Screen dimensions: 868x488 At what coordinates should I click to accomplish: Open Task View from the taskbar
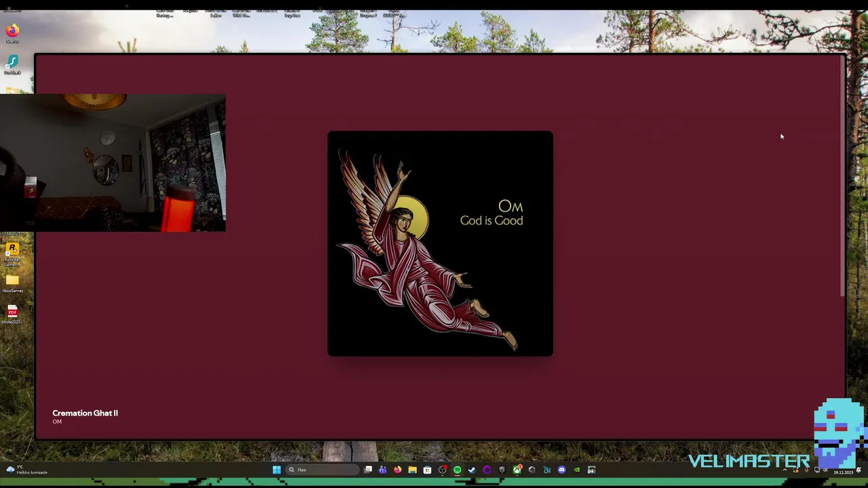(368, 470)
